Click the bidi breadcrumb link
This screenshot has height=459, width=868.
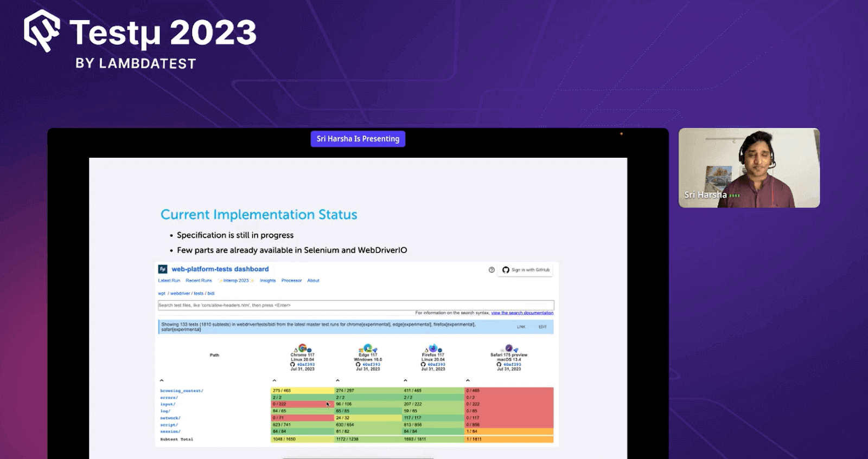point(211,293)
